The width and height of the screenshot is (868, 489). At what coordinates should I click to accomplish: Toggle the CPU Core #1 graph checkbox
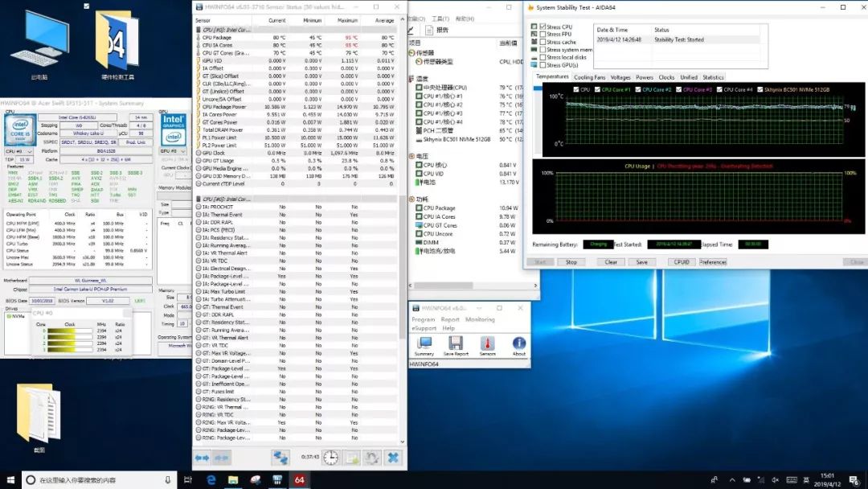pyautogui.click(x=599, y=89)
